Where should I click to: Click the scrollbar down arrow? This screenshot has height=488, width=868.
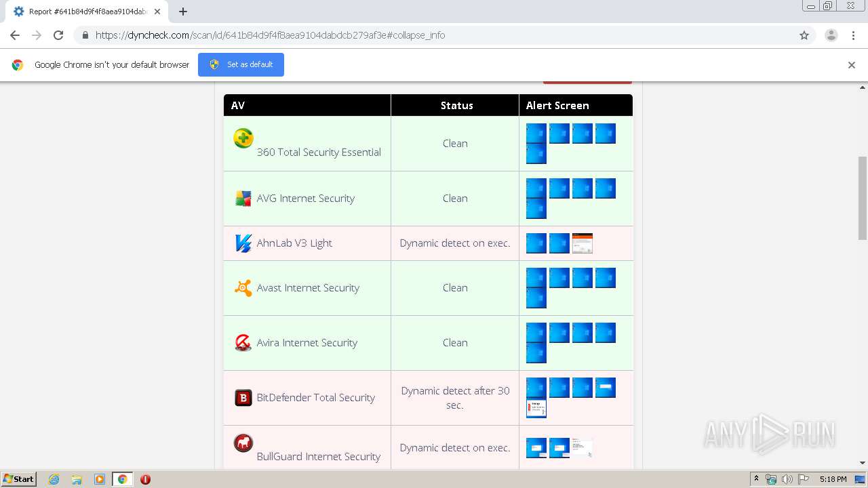click(863, 463)
